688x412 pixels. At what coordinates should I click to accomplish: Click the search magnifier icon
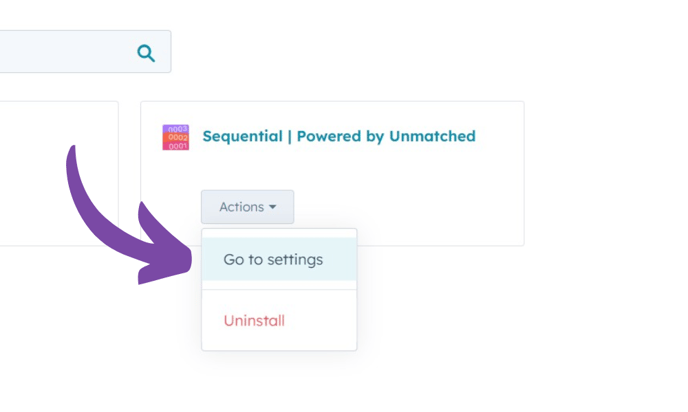[x=146, y=53]
